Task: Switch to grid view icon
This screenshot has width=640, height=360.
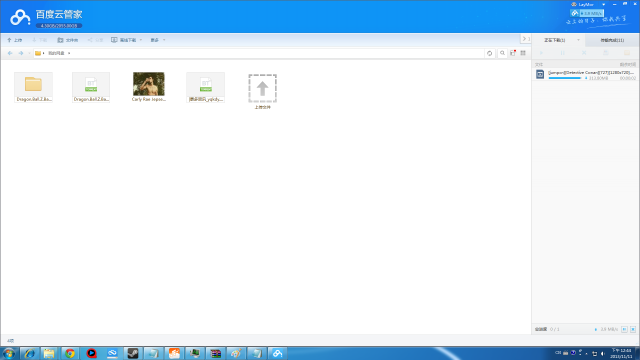Action: [x=523, y=53]
